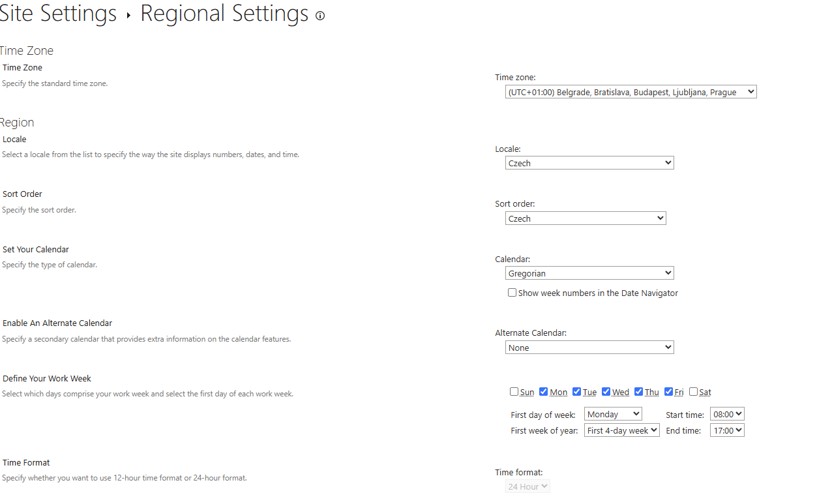
Task: Uncheck the Fri work day checkbox
Action: (x=669, y=392)
